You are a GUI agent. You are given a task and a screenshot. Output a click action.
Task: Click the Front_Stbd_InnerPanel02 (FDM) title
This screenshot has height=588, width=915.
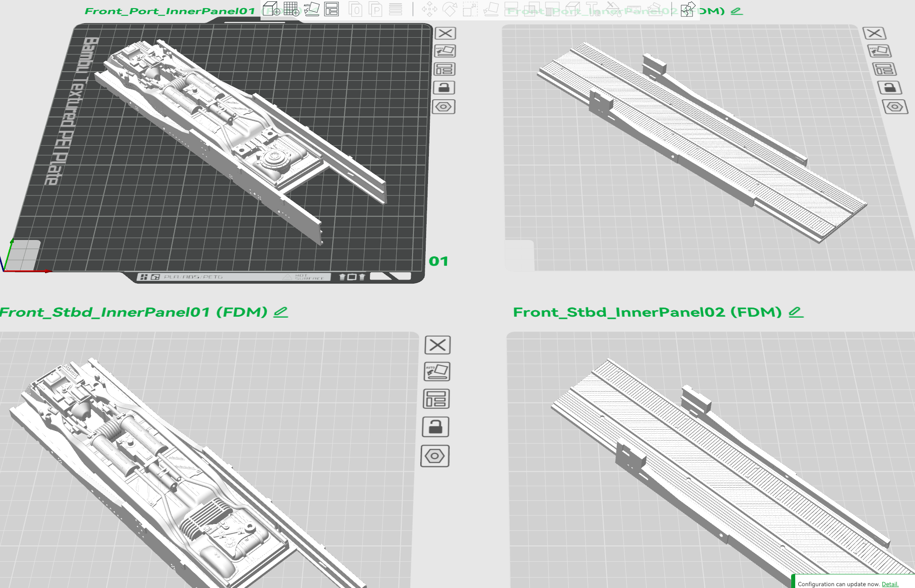click(647, 312)
